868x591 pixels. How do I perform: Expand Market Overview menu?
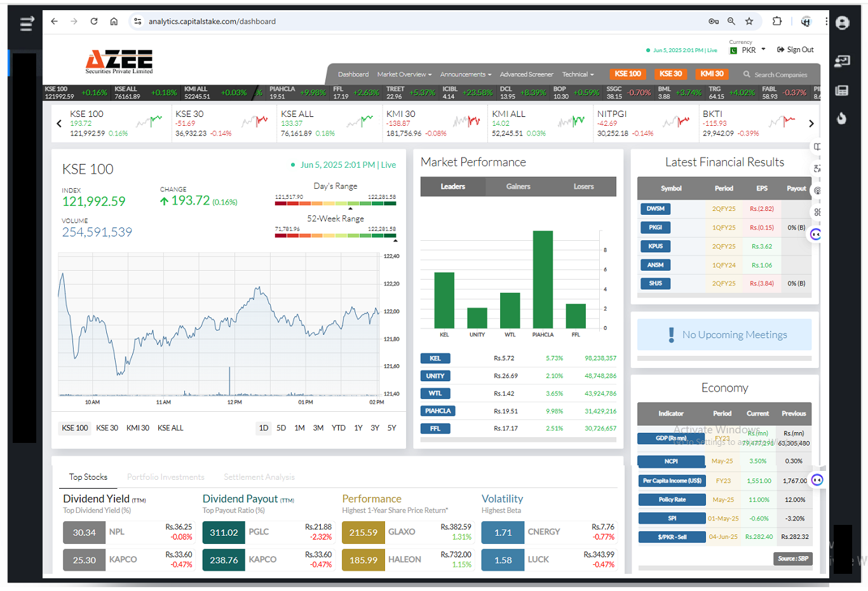[404, 74]
